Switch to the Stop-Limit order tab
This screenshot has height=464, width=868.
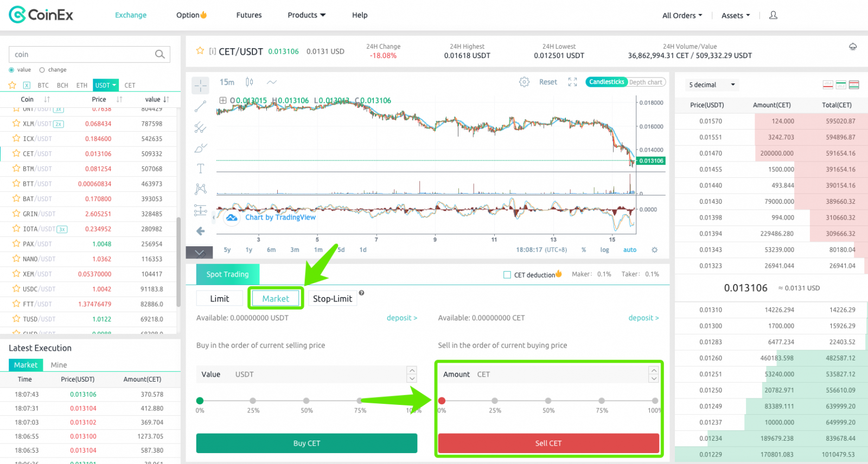pos(332,299)
